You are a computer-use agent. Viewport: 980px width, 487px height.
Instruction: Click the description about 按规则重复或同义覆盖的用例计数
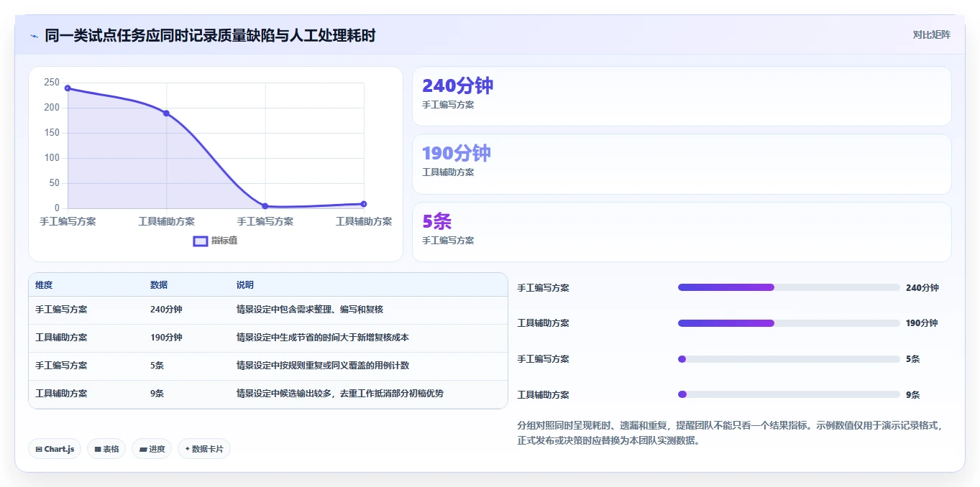pyautogui.click(x=323, y=366)
